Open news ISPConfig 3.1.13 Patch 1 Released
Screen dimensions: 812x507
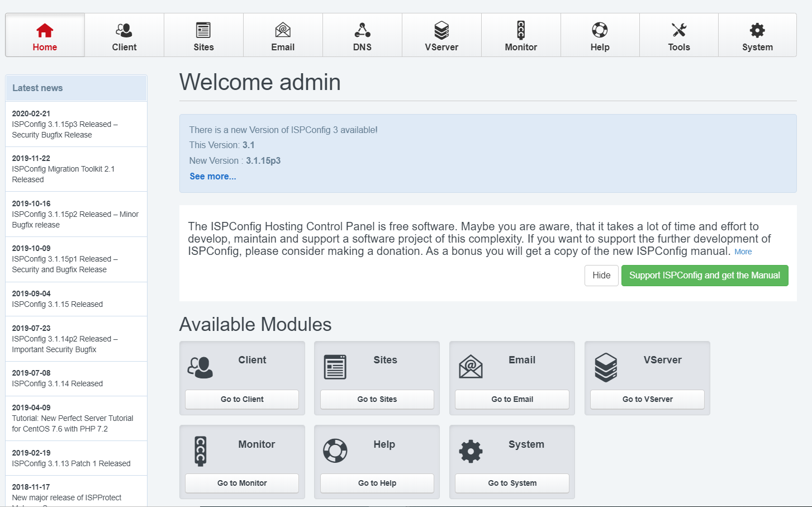click(x=71, y=463)
